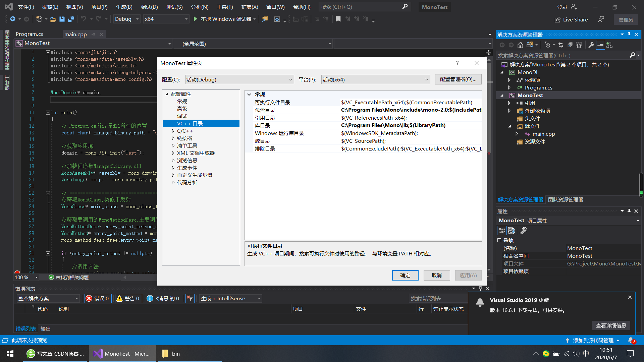The width and height of the screenshot is (644, 362).
Task: Click Sync with Active Document icon
Action: pyautogui.click(x=561, y=45)
